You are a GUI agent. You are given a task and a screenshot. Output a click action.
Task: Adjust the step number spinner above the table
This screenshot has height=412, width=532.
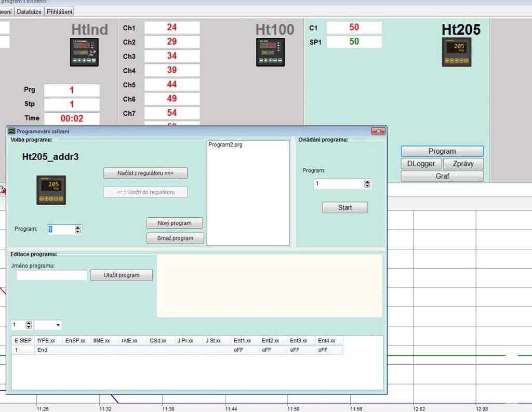pyautogui.click(x=29, y=325)
